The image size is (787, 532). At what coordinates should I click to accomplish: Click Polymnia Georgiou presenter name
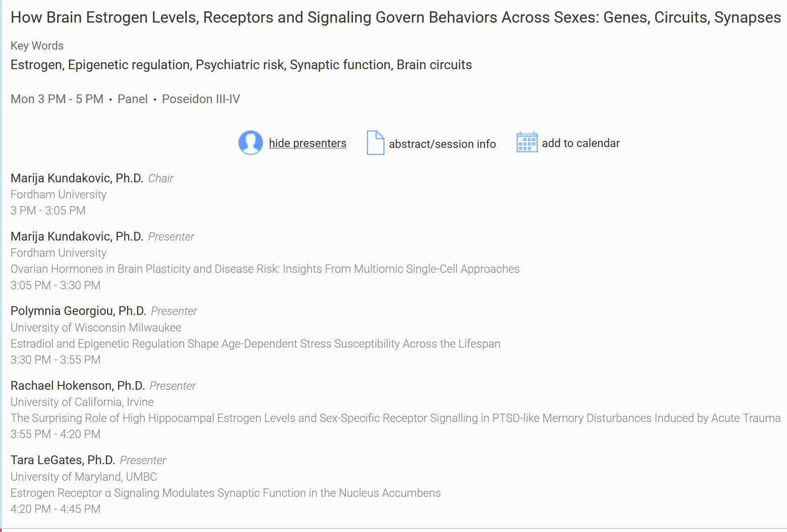point(78,311)
